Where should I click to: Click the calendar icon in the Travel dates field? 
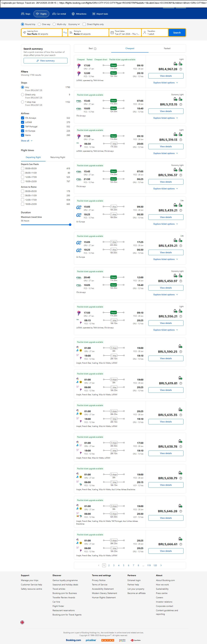[x=112, y=33]
